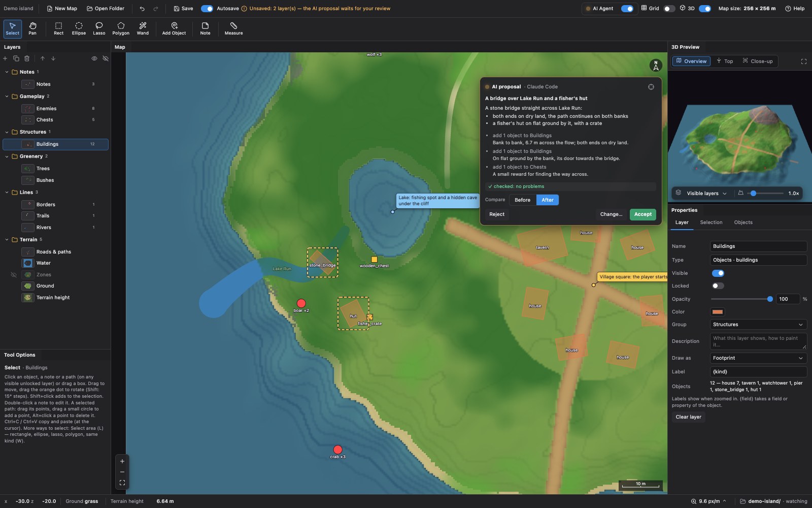Fit map to view icon
The width and height of the screenshot is (812, 508).
[122, 483]
